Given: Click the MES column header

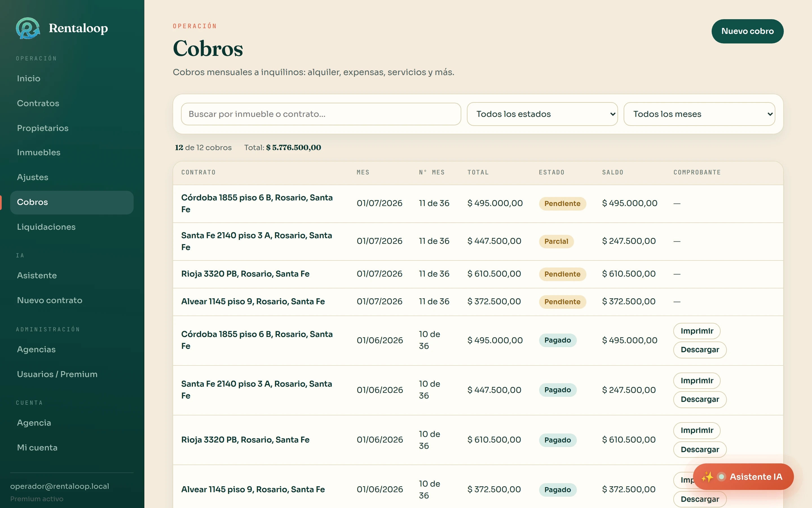Looking at the screenshot, I should pos(363,172).
